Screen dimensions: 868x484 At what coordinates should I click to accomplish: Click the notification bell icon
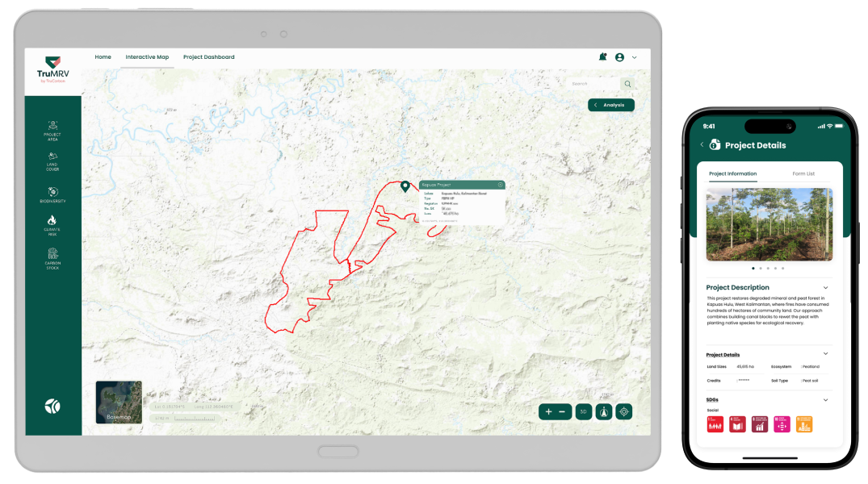click(x=602, y=57)
